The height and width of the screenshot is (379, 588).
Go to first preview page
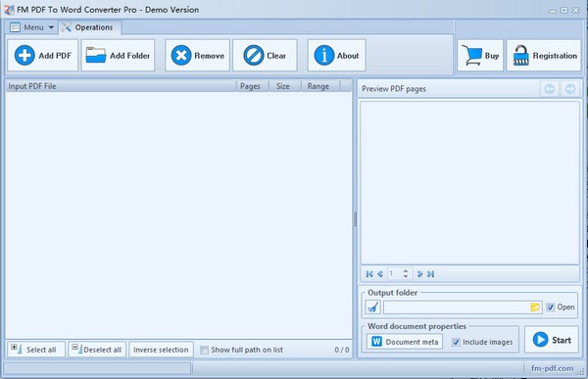point(369,274)
